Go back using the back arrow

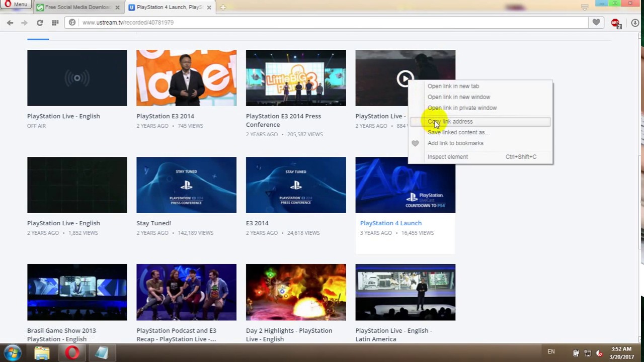pyautogui.click(x=10, y=23)
